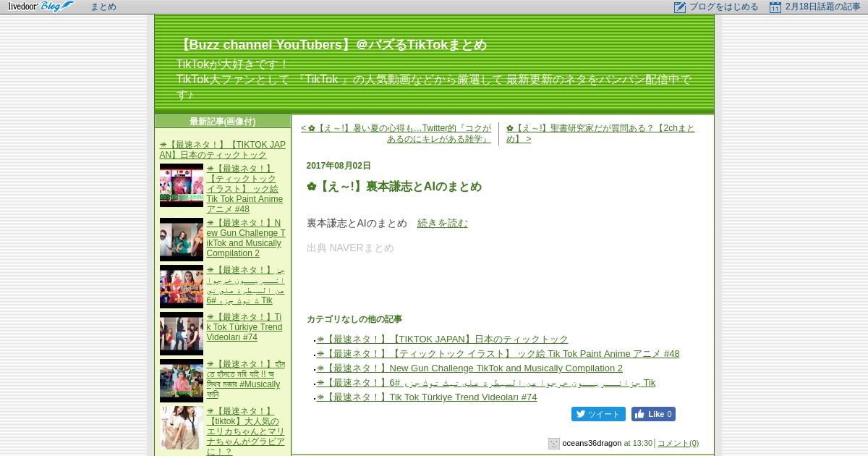Click the 出典 NAVERまとめ text
Image resolution: width=868 pixels, height=456 pixels.
[350, 248]
